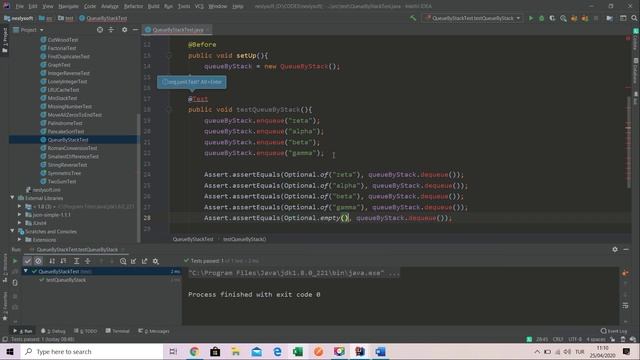Open Windows Start menu

click(10, 351)
